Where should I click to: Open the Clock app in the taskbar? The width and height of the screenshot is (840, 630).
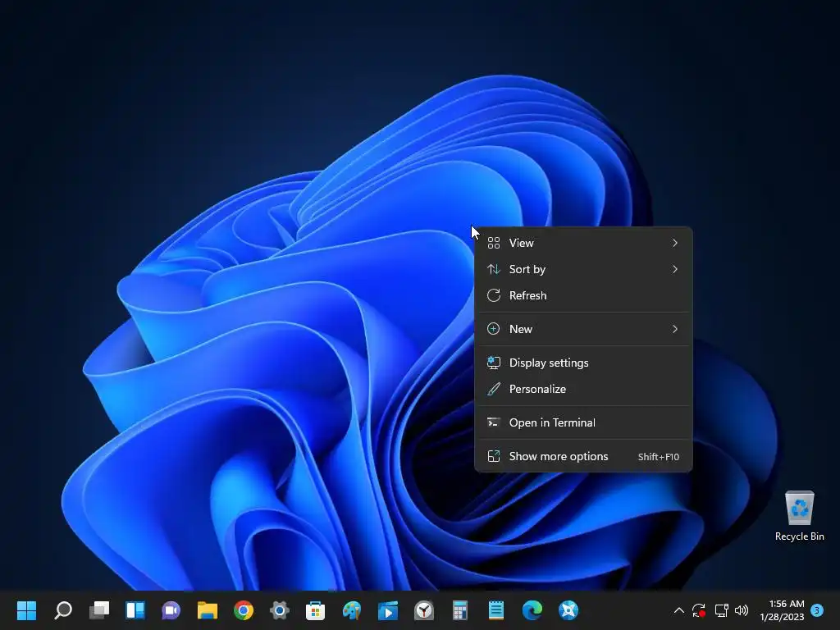tap(424, 610)
